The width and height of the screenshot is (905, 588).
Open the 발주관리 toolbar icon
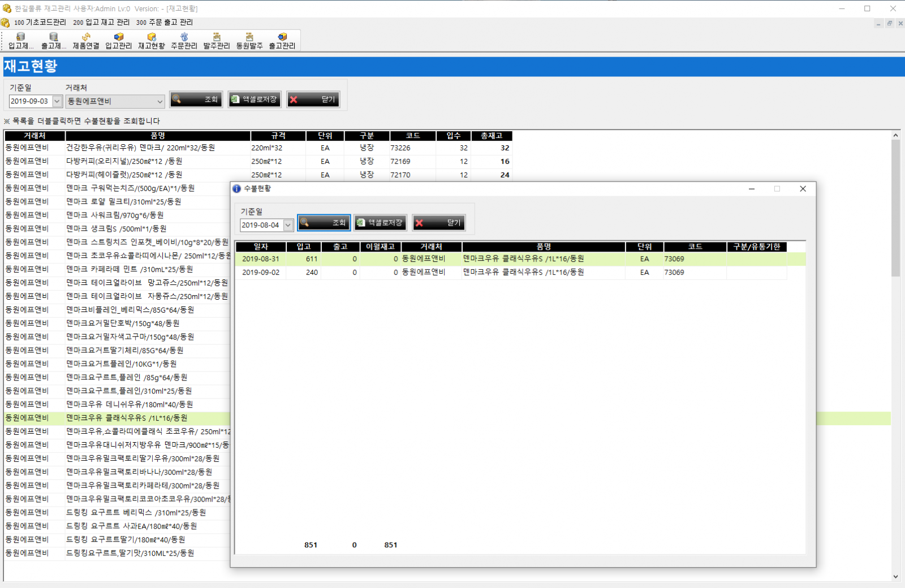217,41
